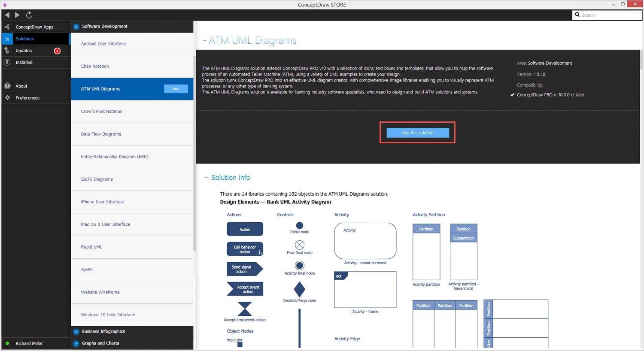Click the Buy this solution button
The width and height of the screenshot is (644, 351).
click(x=418, y=133)
